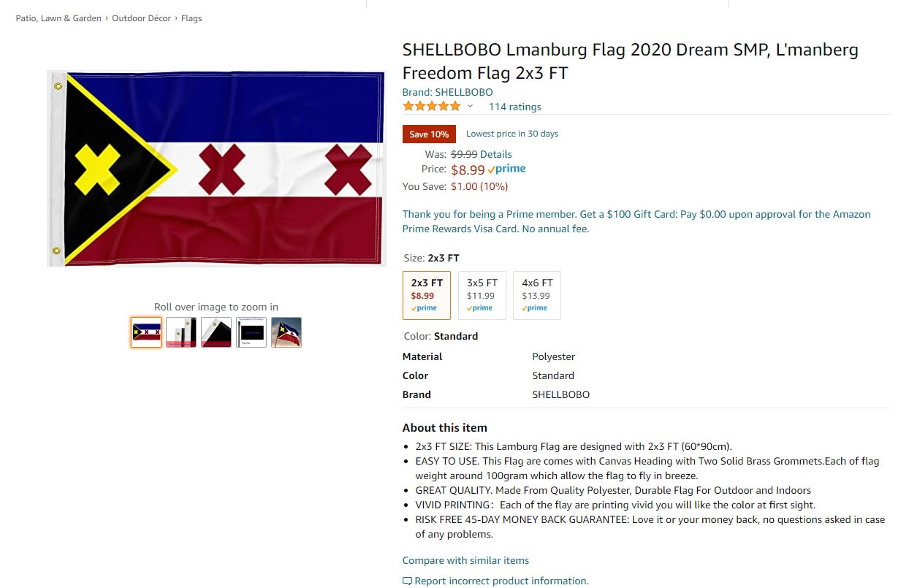Open the 114 ratings link
The height and width of the screenshot is (588, 909).
[x=515, y=107]
